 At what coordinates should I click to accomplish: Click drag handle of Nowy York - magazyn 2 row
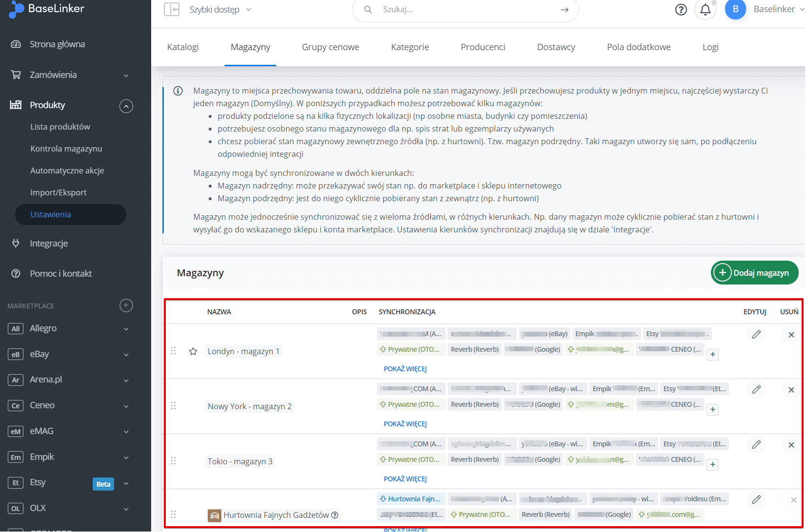tap(174, 406)
